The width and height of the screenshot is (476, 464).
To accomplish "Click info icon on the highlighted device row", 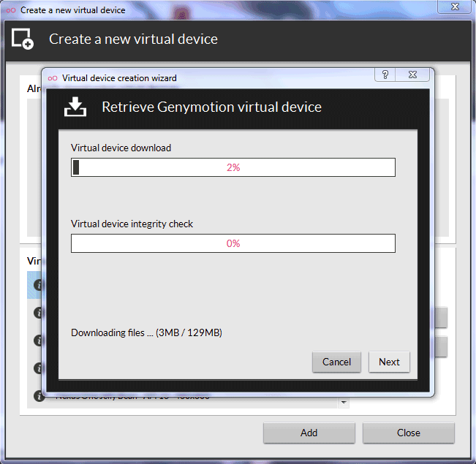I will click(x=39, y=284).
